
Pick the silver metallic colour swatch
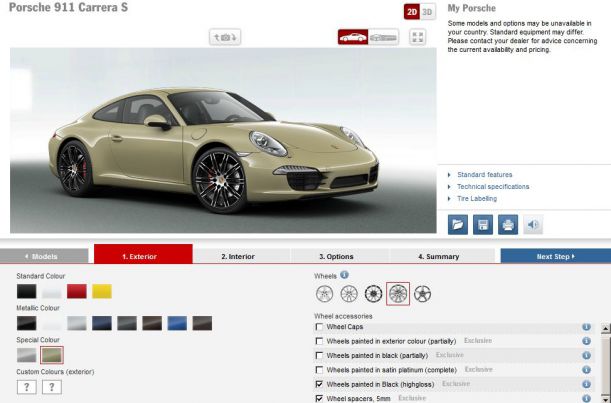point(77,323)
